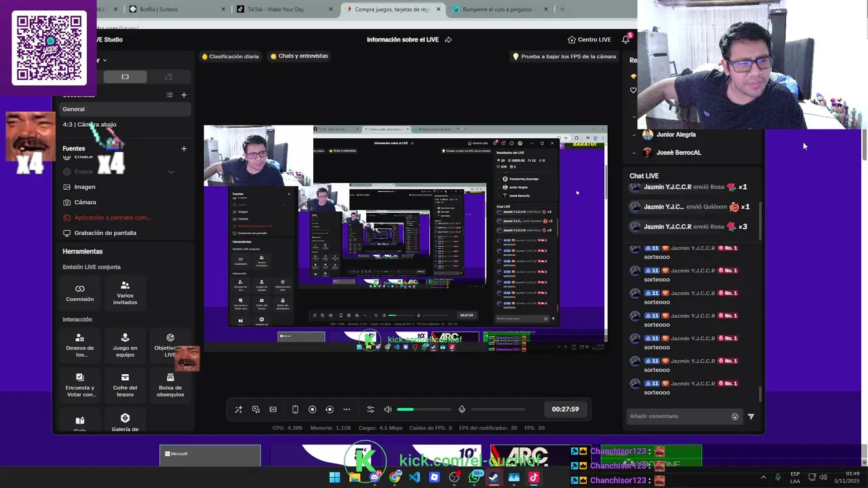Open the Coemisión tool
868x488 pixels.
point(80,293)
